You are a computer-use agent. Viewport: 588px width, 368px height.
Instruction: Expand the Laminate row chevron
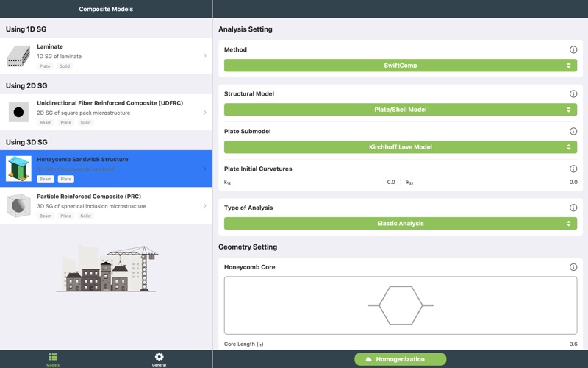pyautogui.click(x=205, y=56)
